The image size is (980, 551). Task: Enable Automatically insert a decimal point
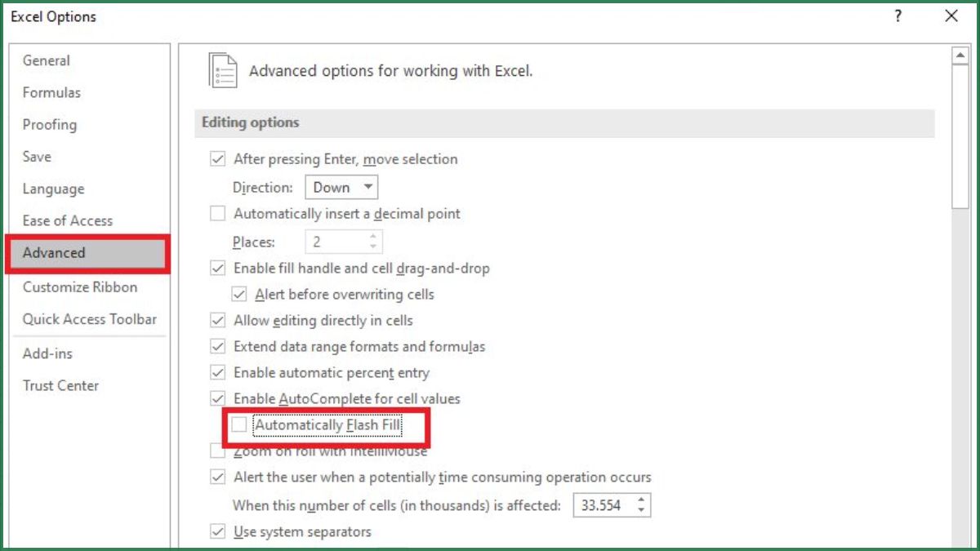tap(218, 214)
